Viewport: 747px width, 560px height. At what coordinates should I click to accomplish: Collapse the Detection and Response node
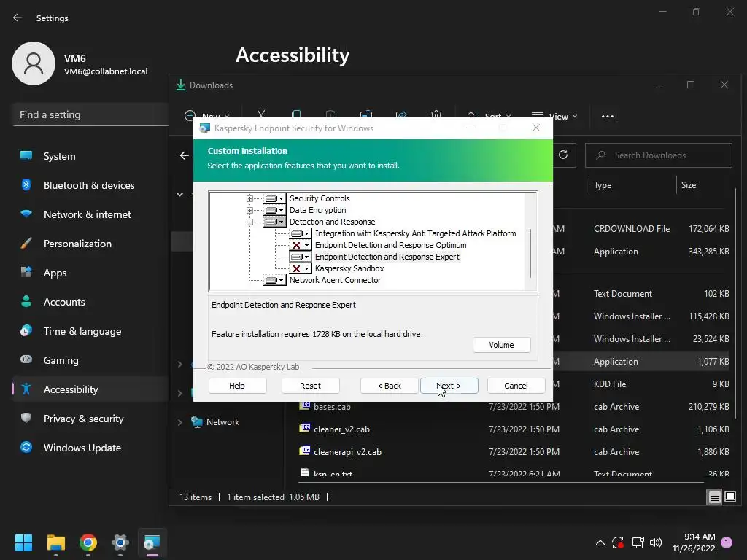pyautogui.click(x=249, y=222)
